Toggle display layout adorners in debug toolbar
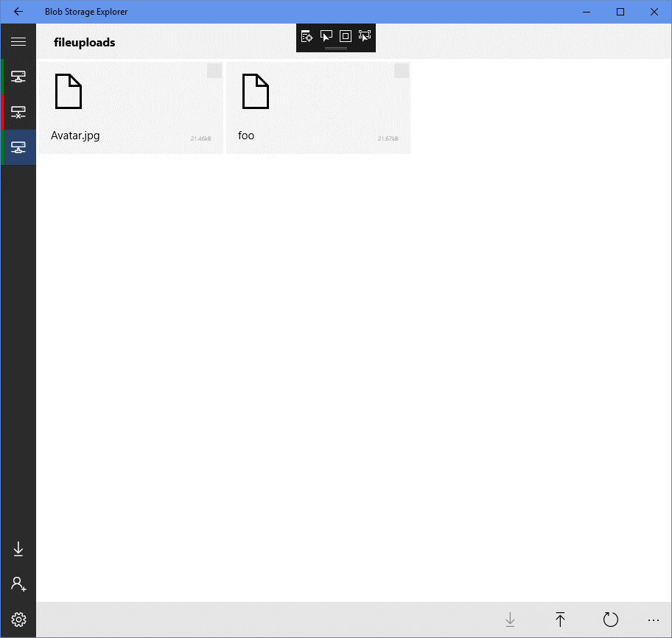This screenshot has width=672, height=638. coord(346,35)
